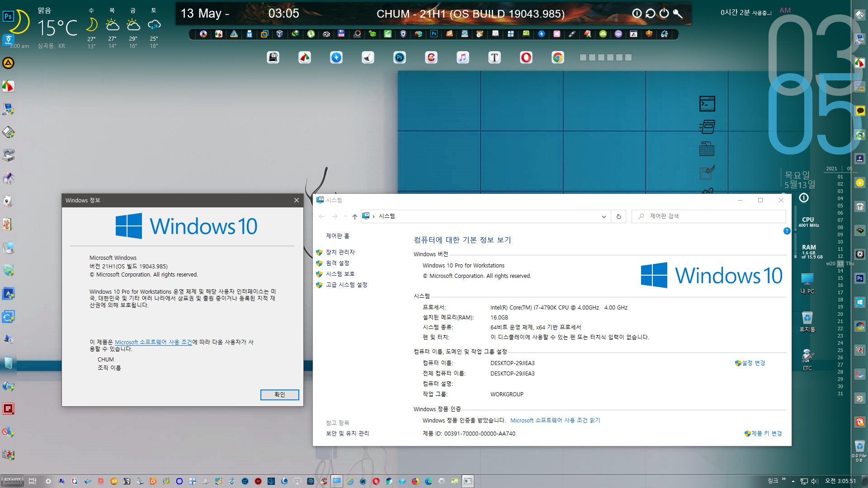Select day 20 in the calendar column
Image resolution: width=868 pixels, height=488 pixels.
tap(840, 314)
